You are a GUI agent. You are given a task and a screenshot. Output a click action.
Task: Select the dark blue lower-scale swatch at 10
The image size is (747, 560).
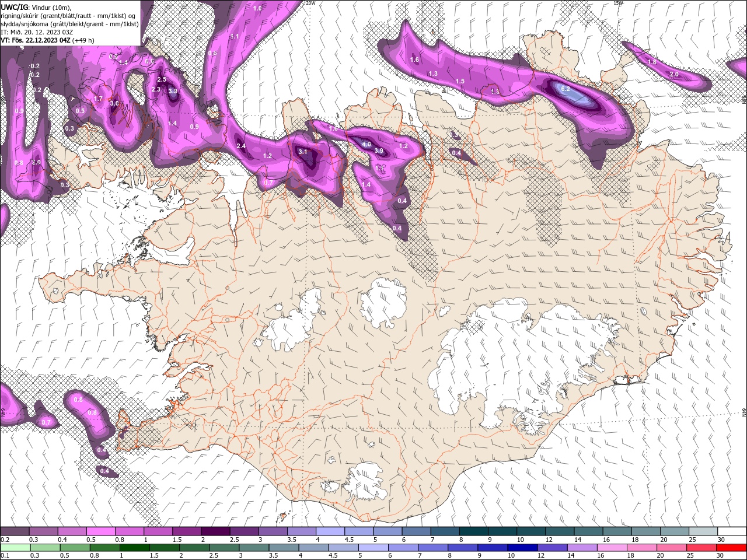click(x=523, y=548)
